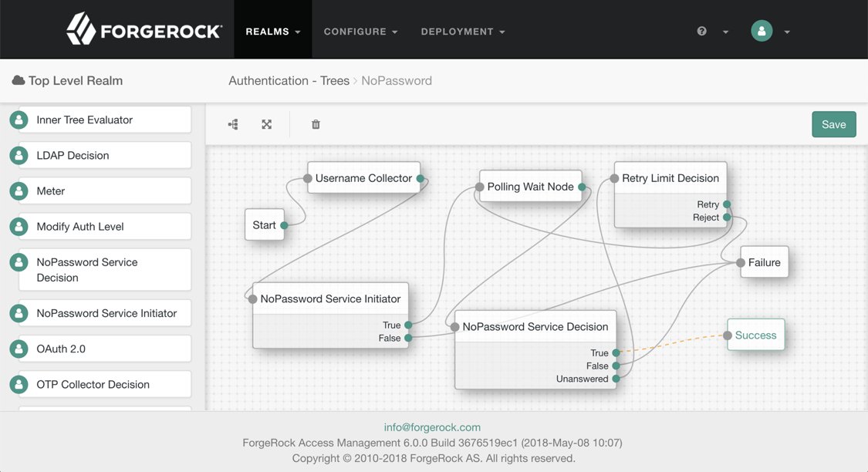The image size is (868, 472).
Task: Click Polling Wait Node input connector
Action: [x=479, y=187]
